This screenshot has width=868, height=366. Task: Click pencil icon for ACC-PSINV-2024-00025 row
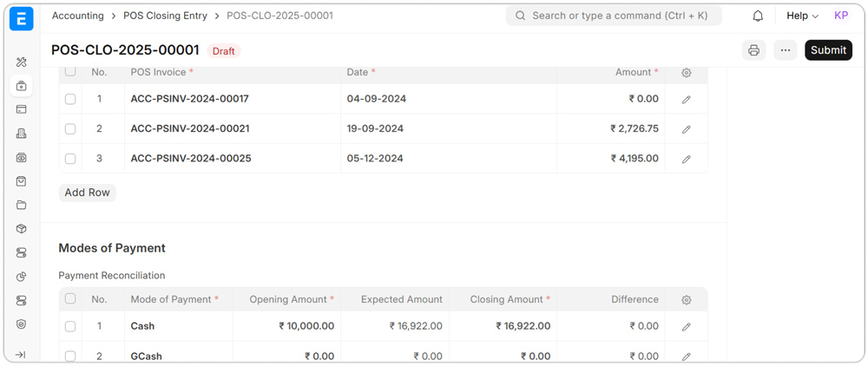coord(686,160)
